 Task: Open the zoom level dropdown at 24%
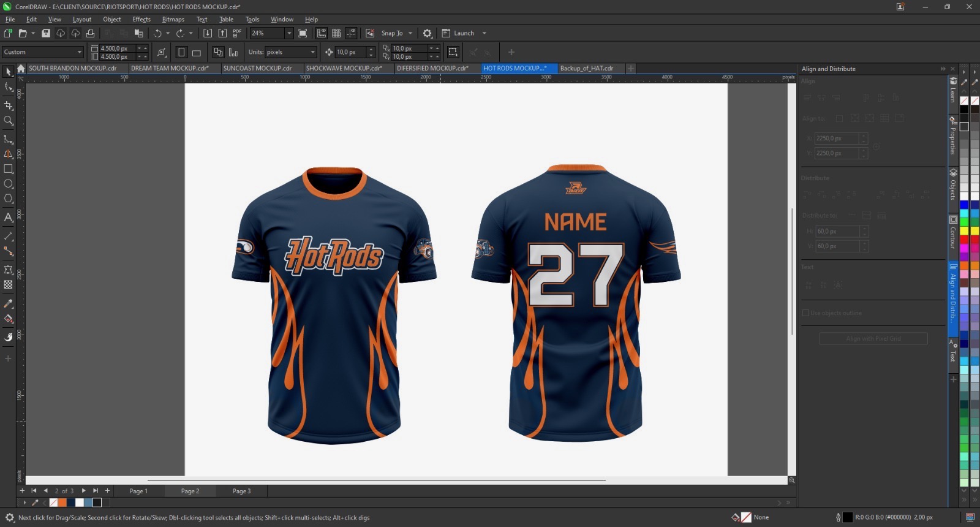pos(289,33)
